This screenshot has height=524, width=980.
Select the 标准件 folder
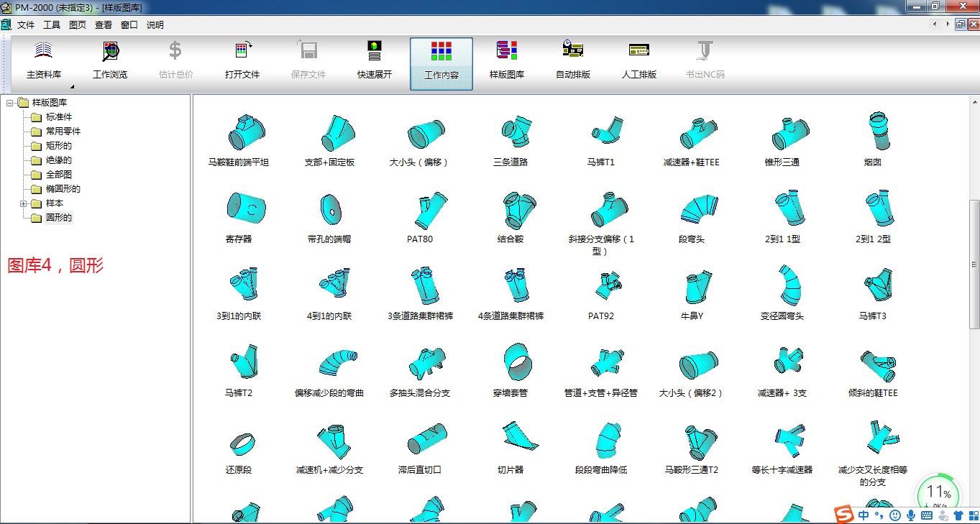click(x=51, y=117)
